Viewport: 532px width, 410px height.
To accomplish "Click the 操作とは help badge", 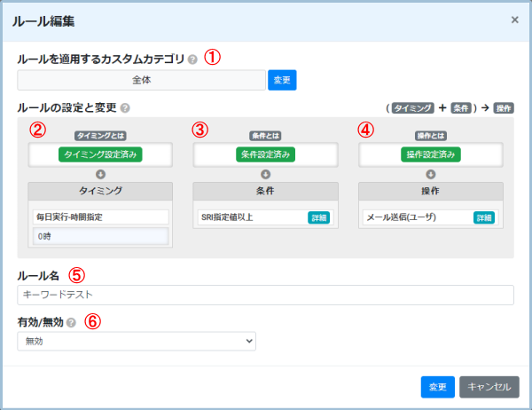I will 431,136.
